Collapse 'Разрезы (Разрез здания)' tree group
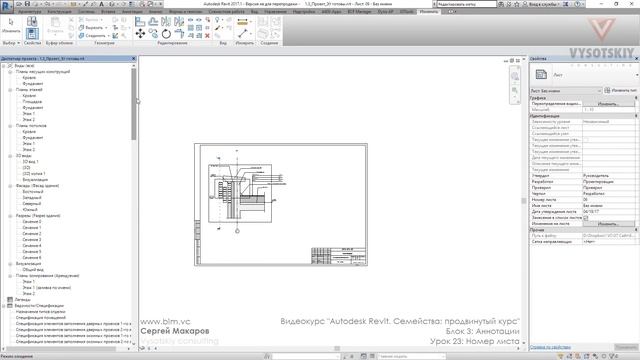 (10, 216)
